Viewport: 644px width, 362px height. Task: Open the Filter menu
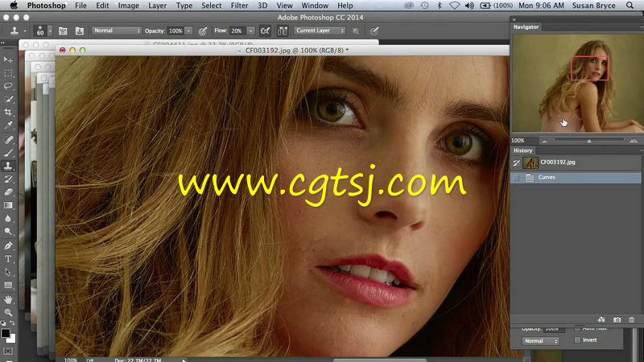pos(239,6)
